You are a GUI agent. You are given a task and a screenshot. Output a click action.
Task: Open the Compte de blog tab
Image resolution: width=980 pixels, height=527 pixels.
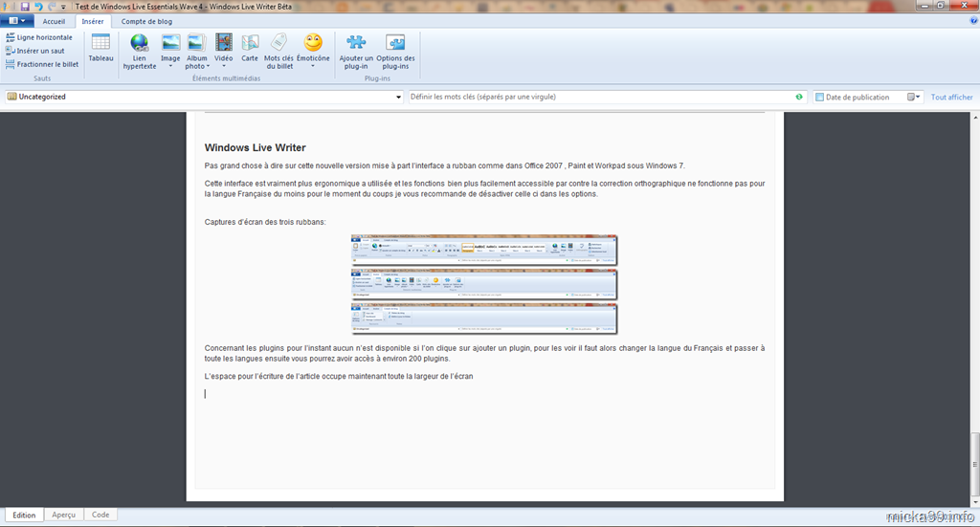146,21
